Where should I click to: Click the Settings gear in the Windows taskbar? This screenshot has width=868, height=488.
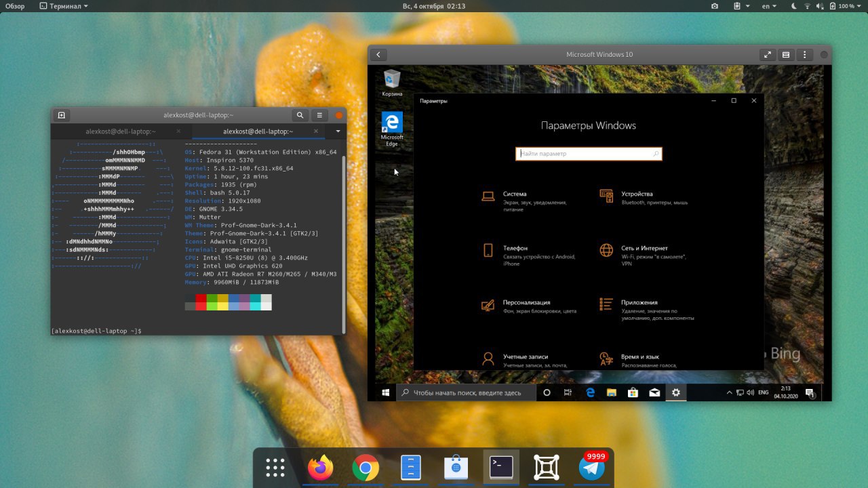point(675,392)
